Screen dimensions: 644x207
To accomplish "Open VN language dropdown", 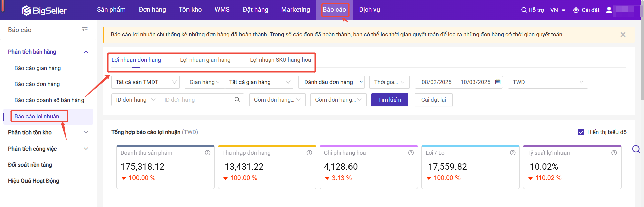I will point(558,10).
